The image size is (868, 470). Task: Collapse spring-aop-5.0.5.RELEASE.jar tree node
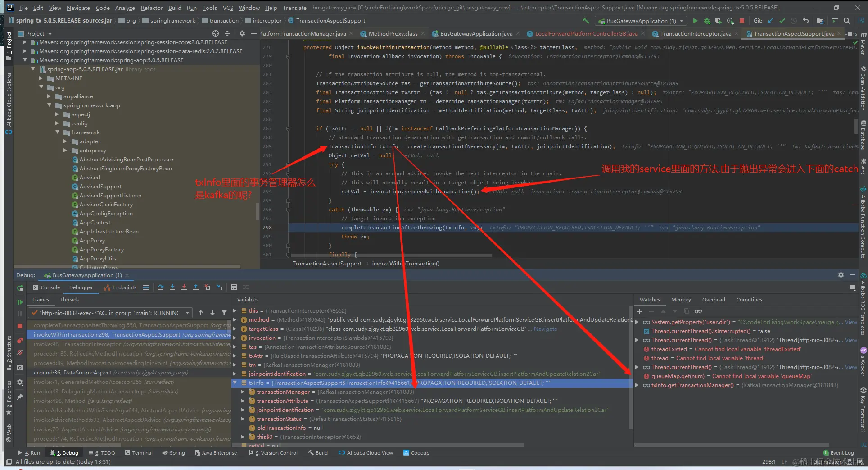33,69
